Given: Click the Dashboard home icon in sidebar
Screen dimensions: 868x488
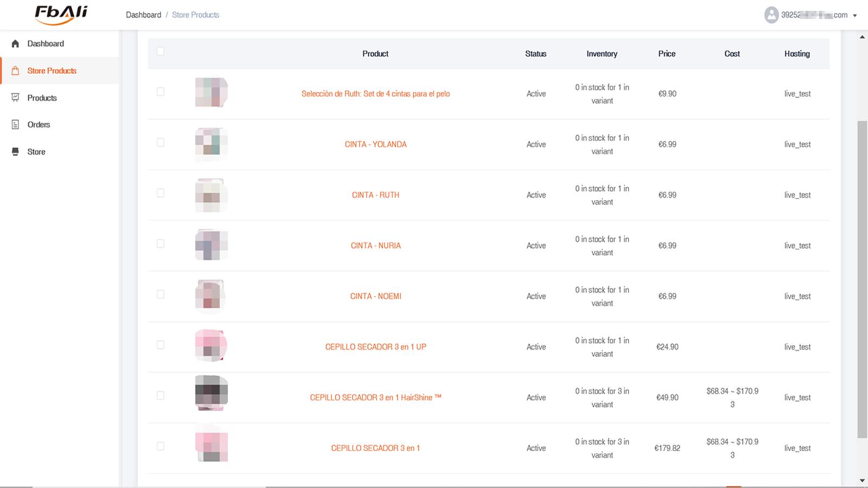Looking at the screenshot, I should point(15,43).
